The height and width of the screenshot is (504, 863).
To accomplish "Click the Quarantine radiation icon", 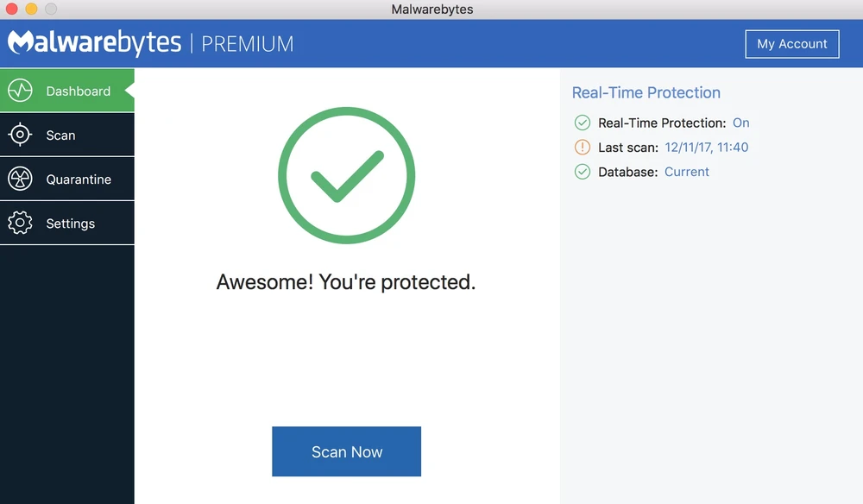I will [20, 179].
